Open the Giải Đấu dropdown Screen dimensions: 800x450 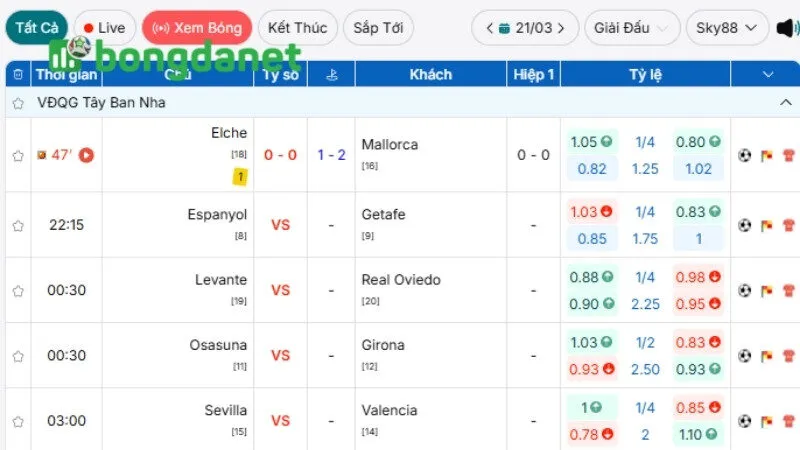click(x=630, y=28)
